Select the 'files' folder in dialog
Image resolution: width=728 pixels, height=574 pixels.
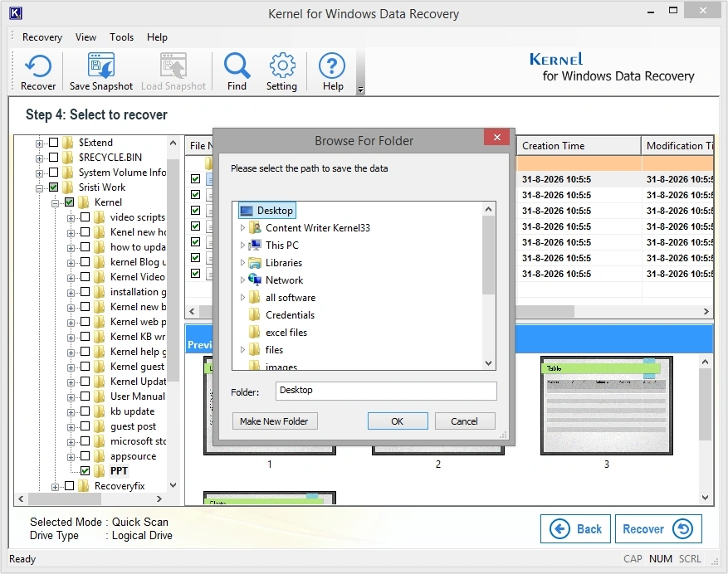[266, 350]
